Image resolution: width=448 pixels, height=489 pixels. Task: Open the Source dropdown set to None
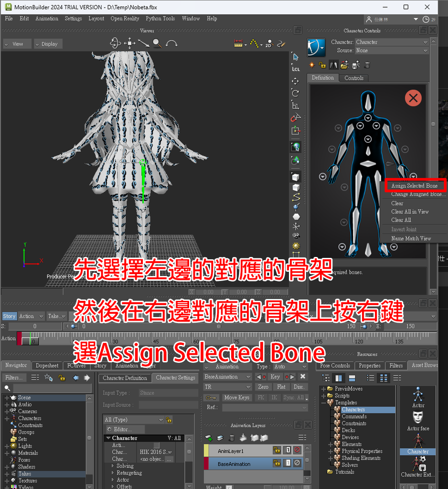(391, 50)
